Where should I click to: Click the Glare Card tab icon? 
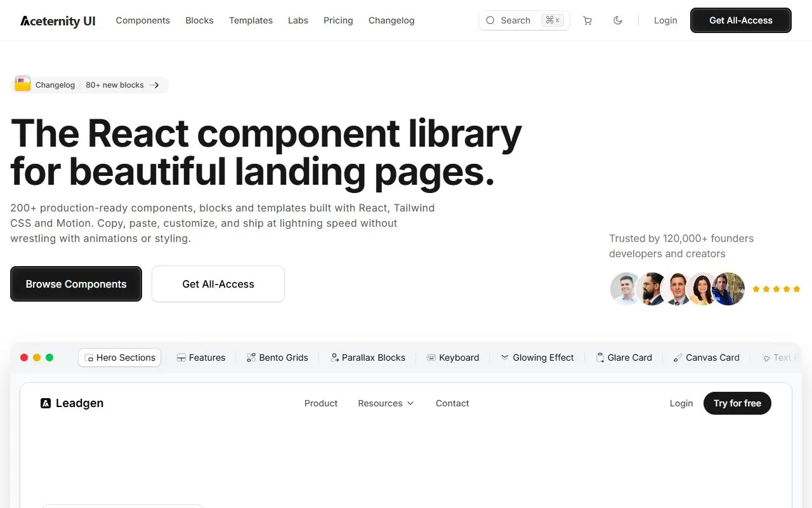(x=600, y=358)
